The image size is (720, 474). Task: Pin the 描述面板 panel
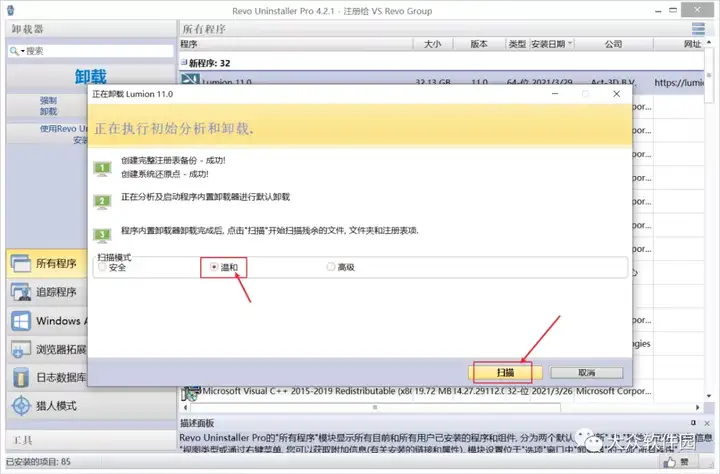coord(693,423)
